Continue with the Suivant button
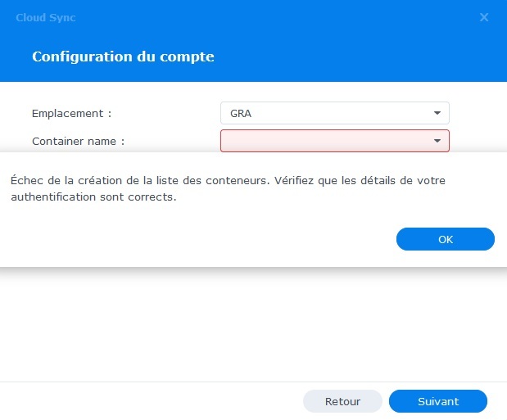Image resolution: width=507 pixels, height=420 pixels. pyautogui.click(x=437, y=401)
